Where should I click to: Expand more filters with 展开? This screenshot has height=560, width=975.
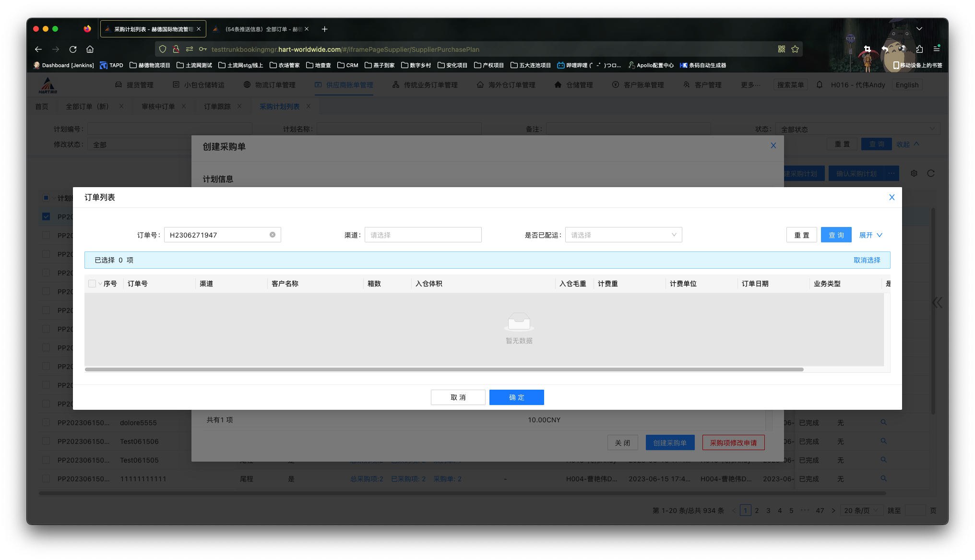coord(870,235)
